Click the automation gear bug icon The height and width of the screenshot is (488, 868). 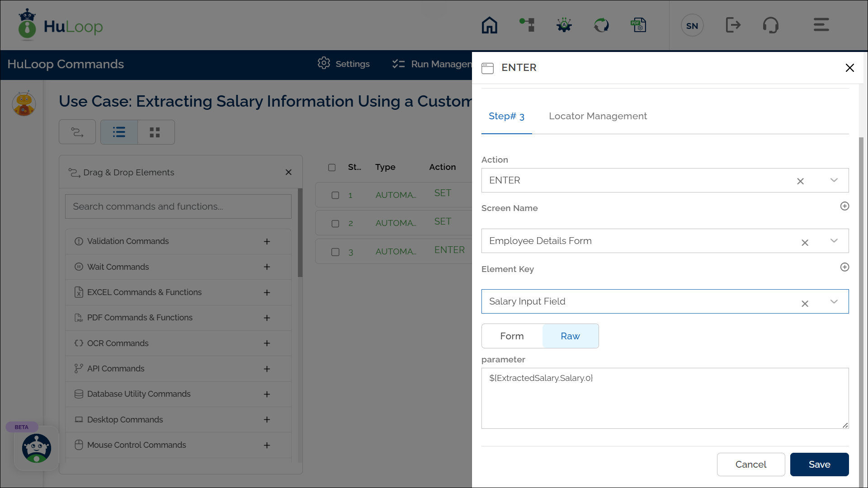564,25
